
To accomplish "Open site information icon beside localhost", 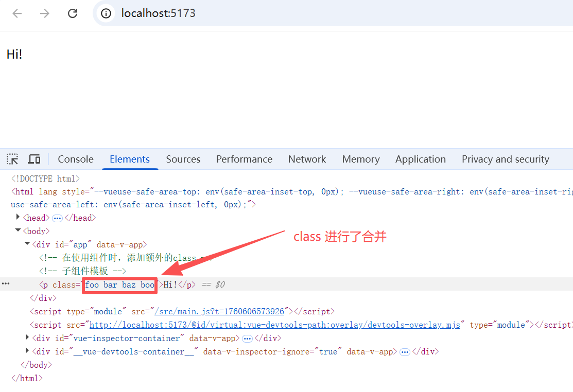I will pyautogui.click(x=106, y=13).
